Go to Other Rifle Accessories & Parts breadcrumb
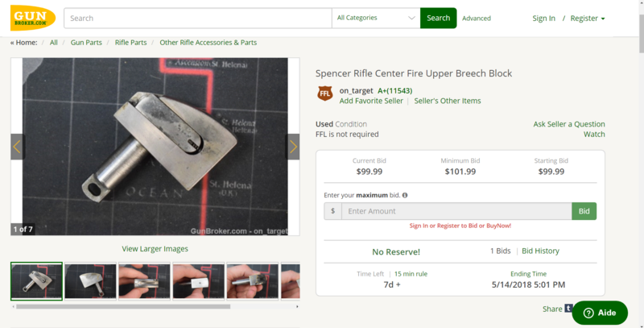Image resolution: width=644 pixels, height=328 pixels. pyautogui.click(x=208, y=43)
